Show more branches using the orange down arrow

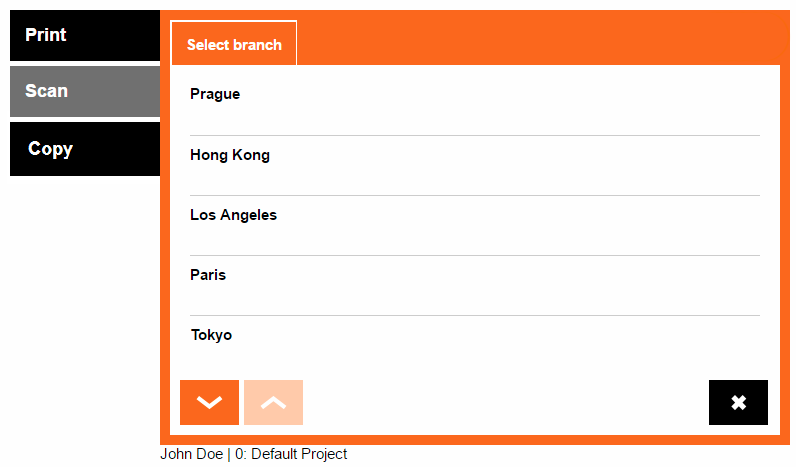209,402
